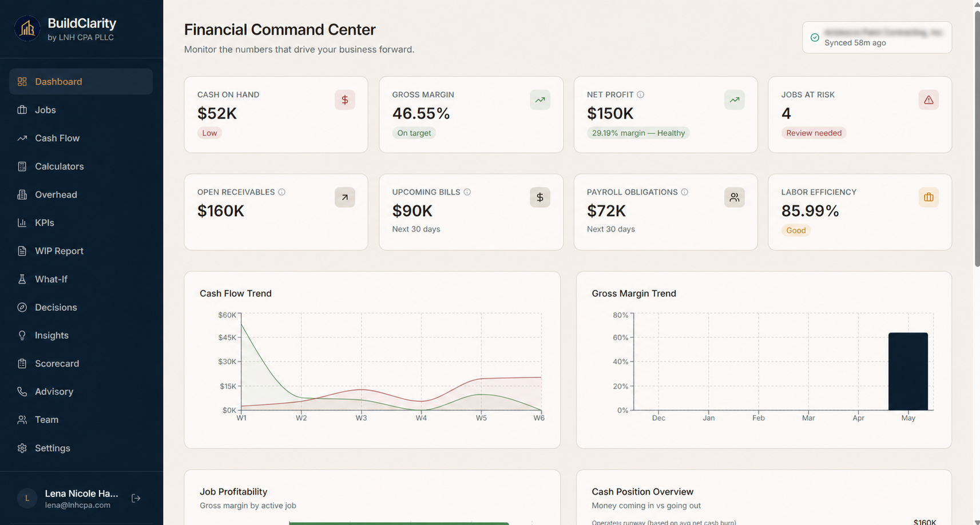This screenshot has width=980, height=525.
Task: Click the $52K cash on hand value
Action: (x=217, y=114)
